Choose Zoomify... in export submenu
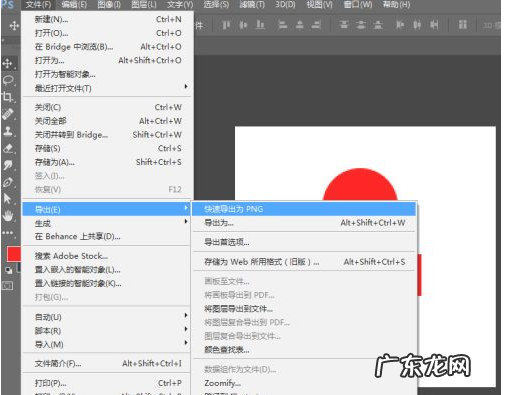509x395 pixels. [x=304, y=383]
